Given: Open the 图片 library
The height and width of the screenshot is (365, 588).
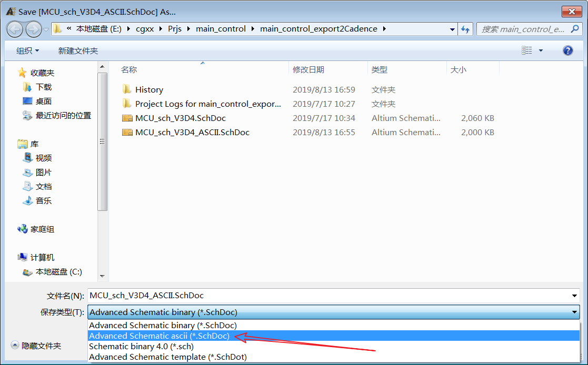Looking at the screenshot, I should [37, 173].
